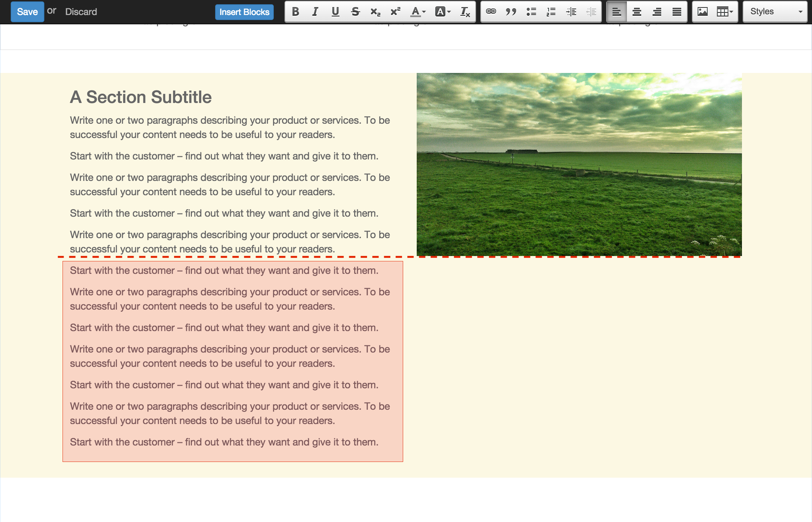Click the Save button
Screen dimensions: 812x522
point(27,12)
